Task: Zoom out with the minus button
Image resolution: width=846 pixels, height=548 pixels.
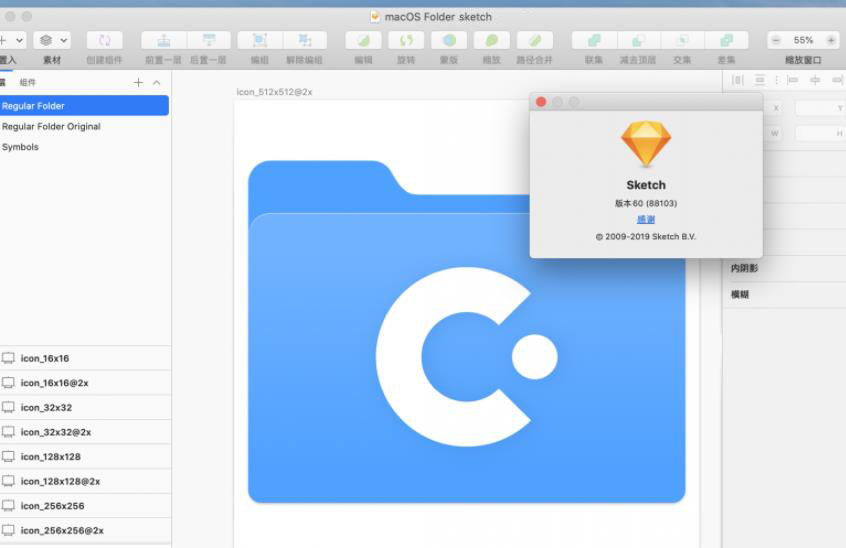Action: pyautogui.click(x=776, y=40)
